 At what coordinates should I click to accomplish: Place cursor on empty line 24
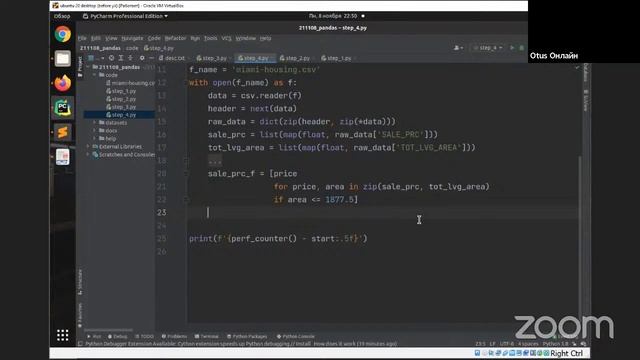pyautogui.click(x=383, y=225)
